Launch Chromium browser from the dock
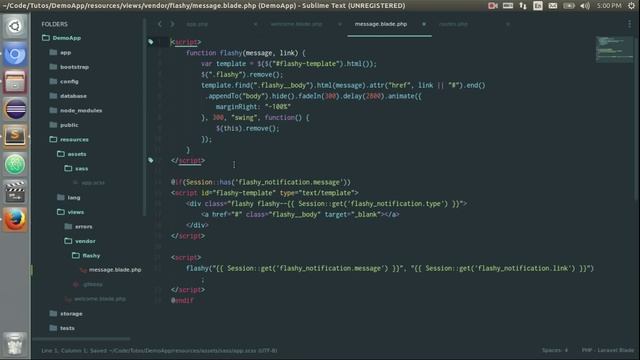The height and width of the screenshot is (360, 640). [x=15, y=54]
